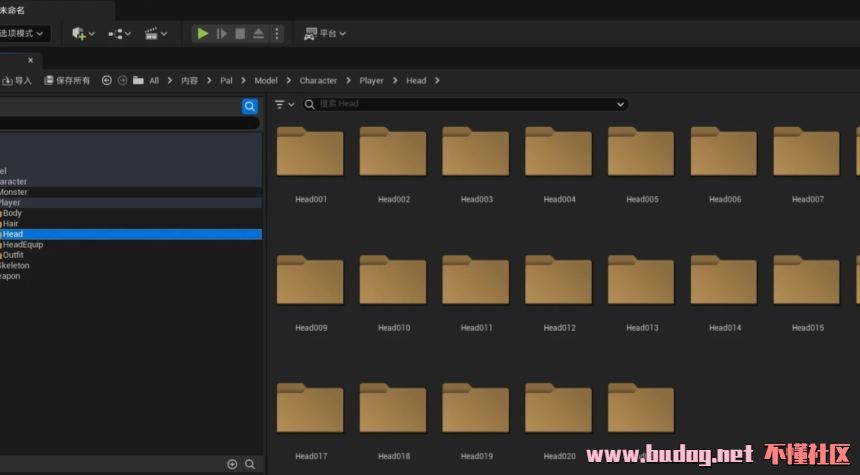Click the add collection plus icon
The height and width of the screenshot is (475, 860).
pos(232,464)
